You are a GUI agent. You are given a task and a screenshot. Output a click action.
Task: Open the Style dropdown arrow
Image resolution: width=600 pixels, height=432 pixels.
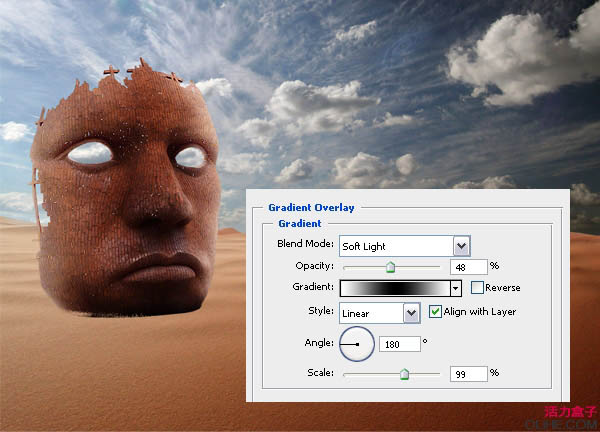[411, 313]
